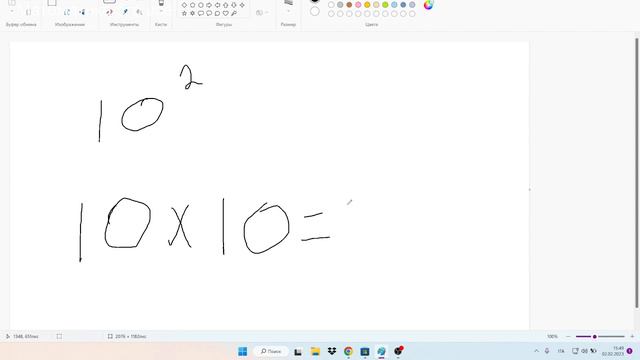Open the purple notification badge in the tray
640x360 pixels.
pos(630,351)
